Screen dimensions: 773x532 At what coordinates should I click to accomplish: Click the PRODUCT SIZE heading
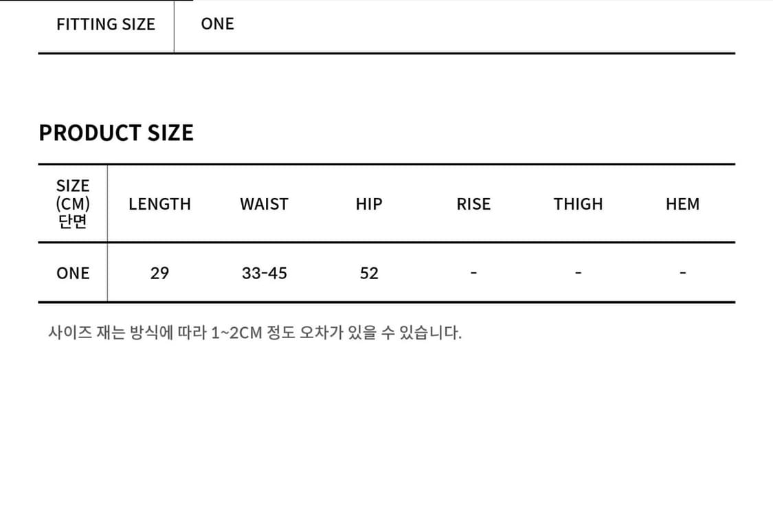[x=116, y=133]
